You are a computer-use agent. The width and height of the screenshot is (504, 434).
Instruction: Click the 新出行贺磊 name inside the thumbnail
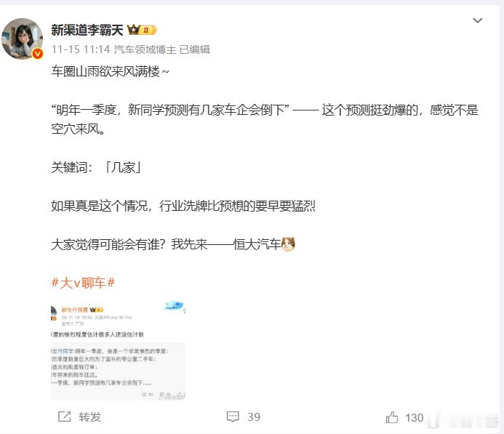(75, 310)
